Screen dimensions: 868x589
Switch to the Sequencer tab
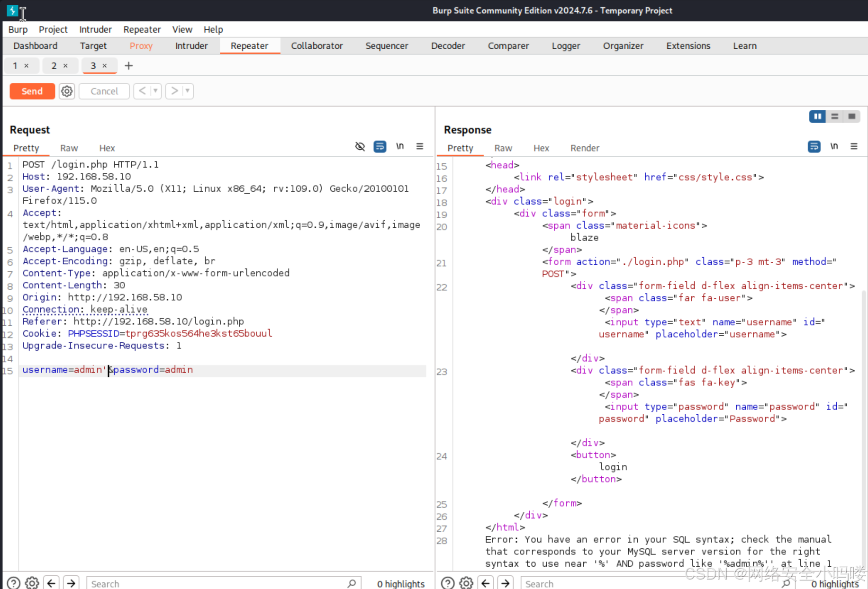(x=387, y=46)
